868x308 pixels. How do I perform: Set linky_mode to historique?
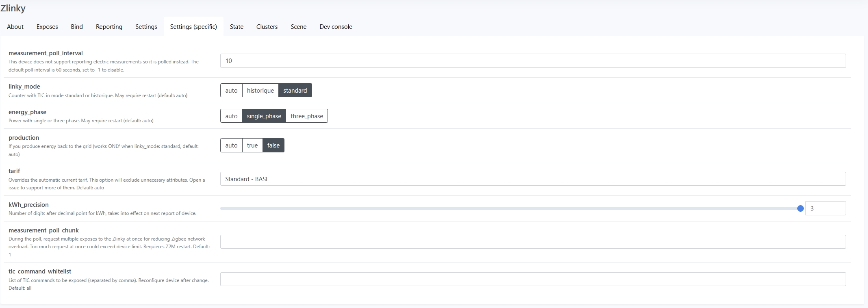pos(260,91)
